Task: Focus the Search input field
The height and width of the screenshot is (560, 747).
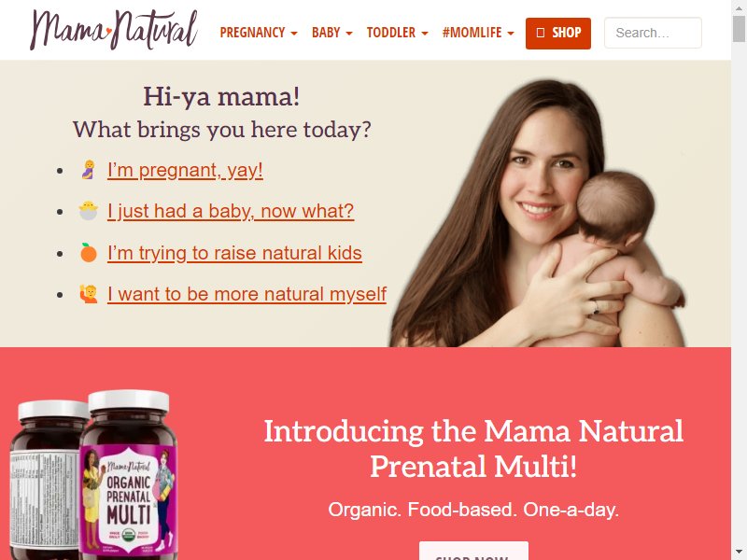Action: pos(653,33)
